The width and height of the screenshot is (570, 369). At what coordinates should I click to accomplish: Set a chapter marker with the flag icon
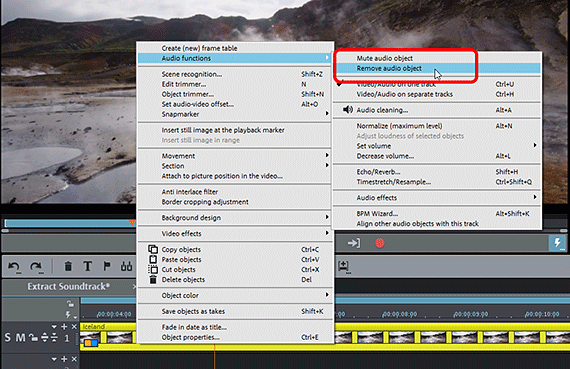[x=107, y=266]
